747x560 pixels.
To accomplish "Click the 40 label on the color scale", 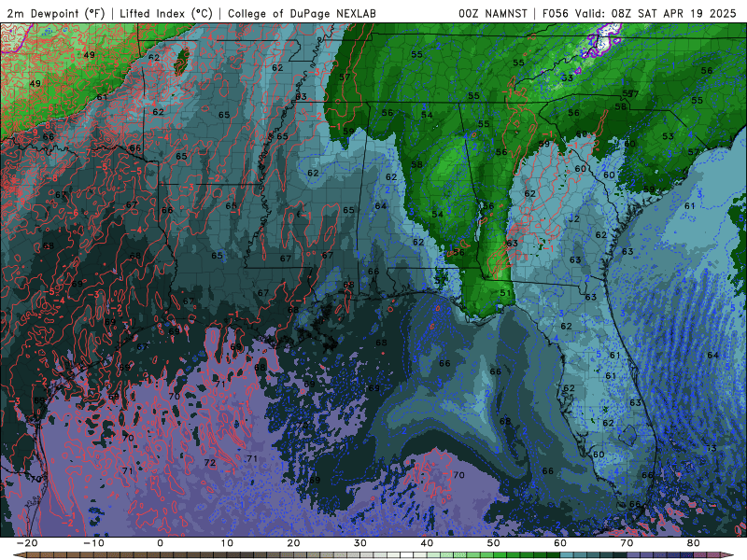I will [x=427, y=543].
